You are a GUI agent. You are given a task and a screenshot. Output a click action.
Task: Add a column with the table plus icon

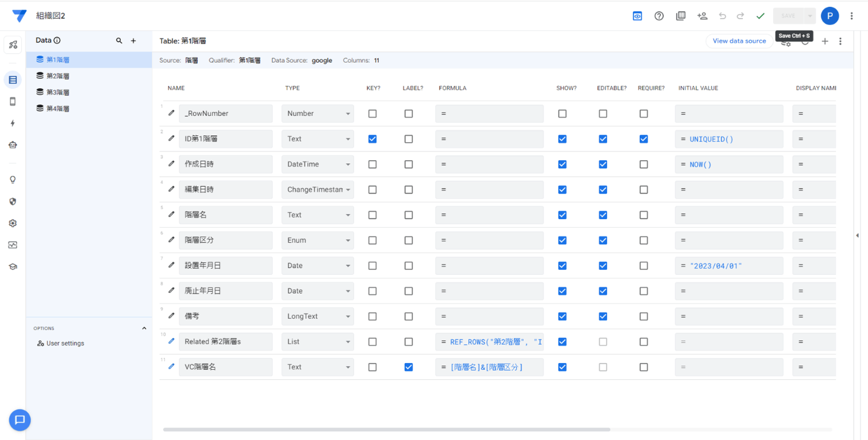pos(825,42)
